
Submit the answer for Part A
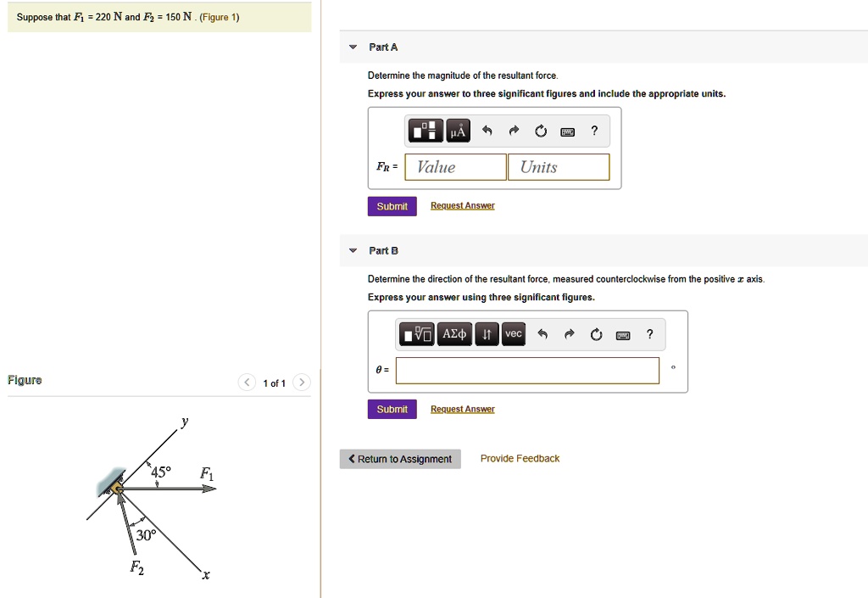pyautogui.click(x=392, y=205)
